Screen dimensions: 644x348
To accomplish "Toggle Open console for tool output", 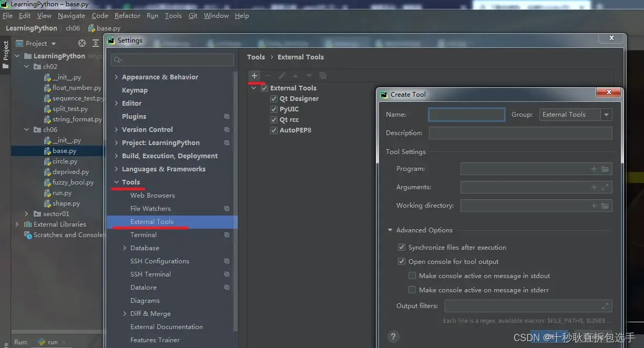I will 402,261.
